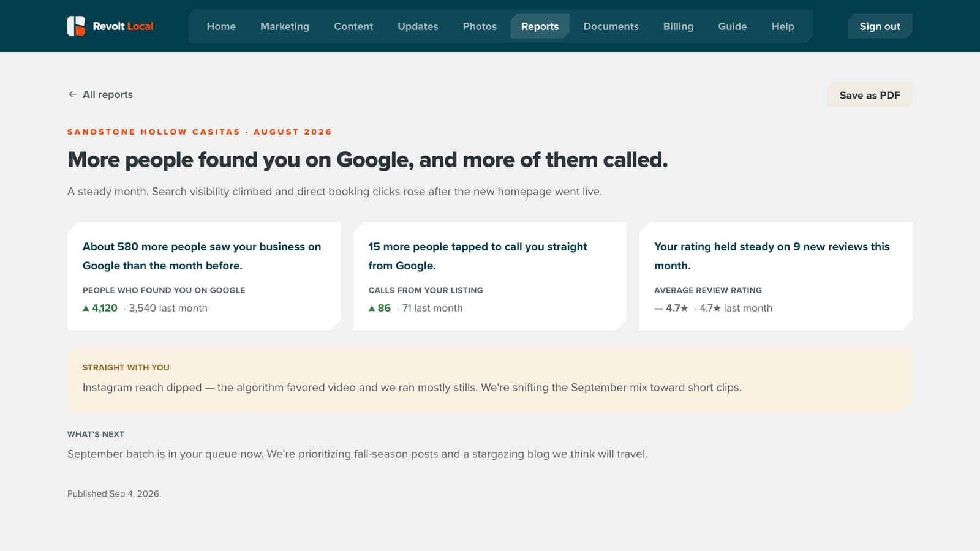Go to the Marketing section
This screenshot has height=551, width=980.
285,26
